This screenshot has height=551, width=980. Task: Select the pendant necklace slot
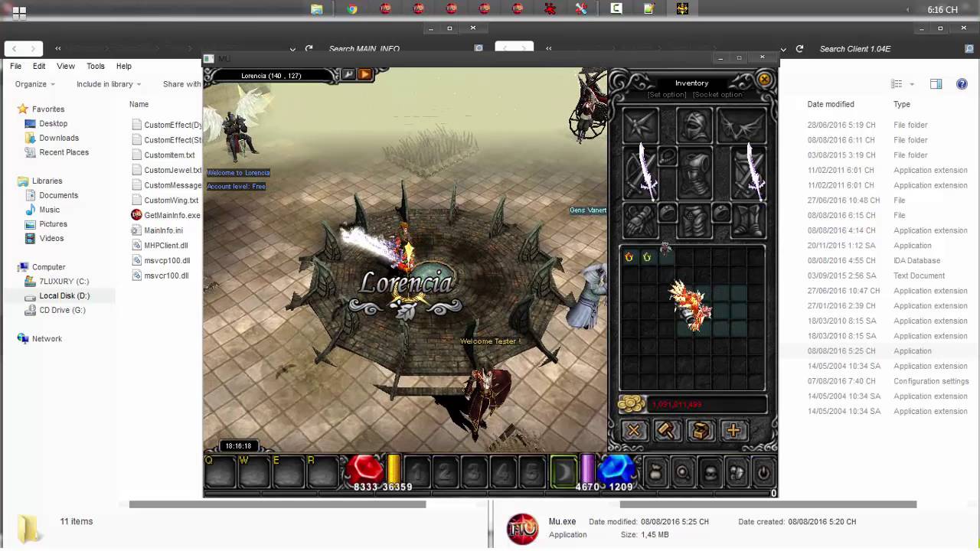pyautogui.click(x=668, y=157)
